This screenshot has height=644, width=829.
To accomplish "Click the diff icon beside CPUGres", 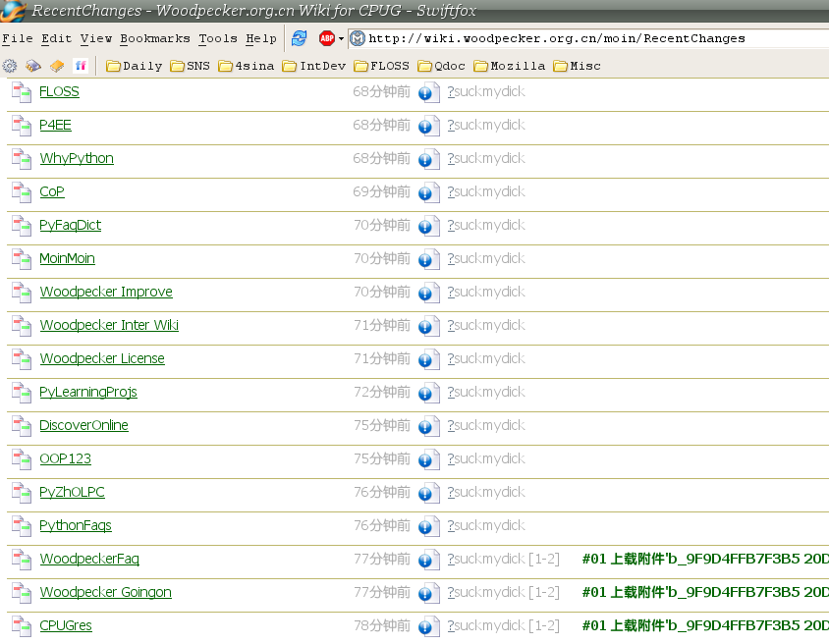I will [22, 626].
